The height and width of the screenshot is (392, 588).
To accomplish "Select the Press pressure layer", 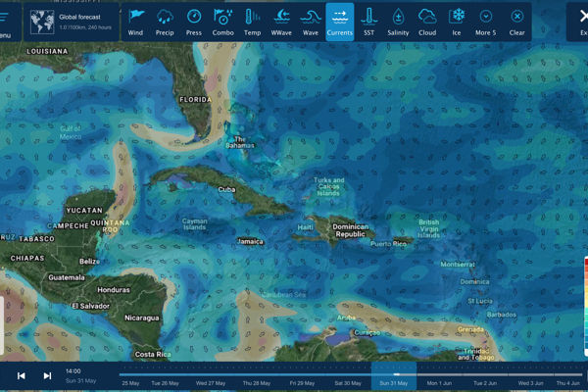I will (194, 21).
